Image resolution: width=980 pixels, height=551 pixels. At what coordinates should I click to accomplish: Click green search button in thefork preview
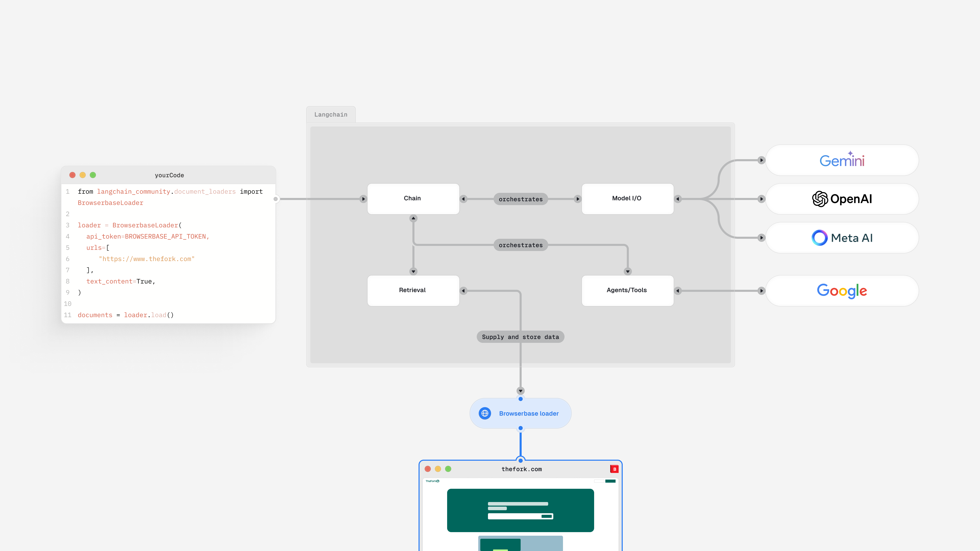tap(546, 516)
